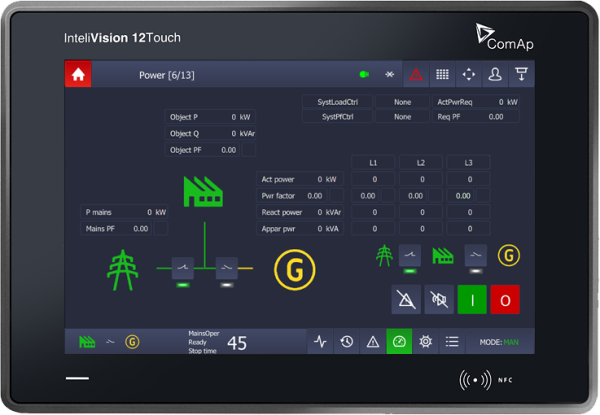Image resolution: width=600 pixels, height=415 pixels.
Task: Open the user login icon
Action: [495, 74]
